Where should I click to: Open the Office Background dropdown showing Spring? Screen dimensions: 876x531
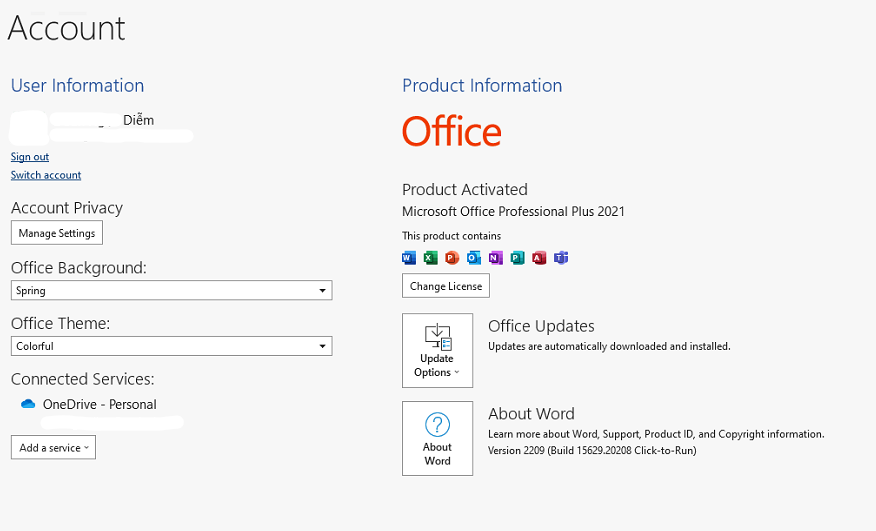click(172, 290)
